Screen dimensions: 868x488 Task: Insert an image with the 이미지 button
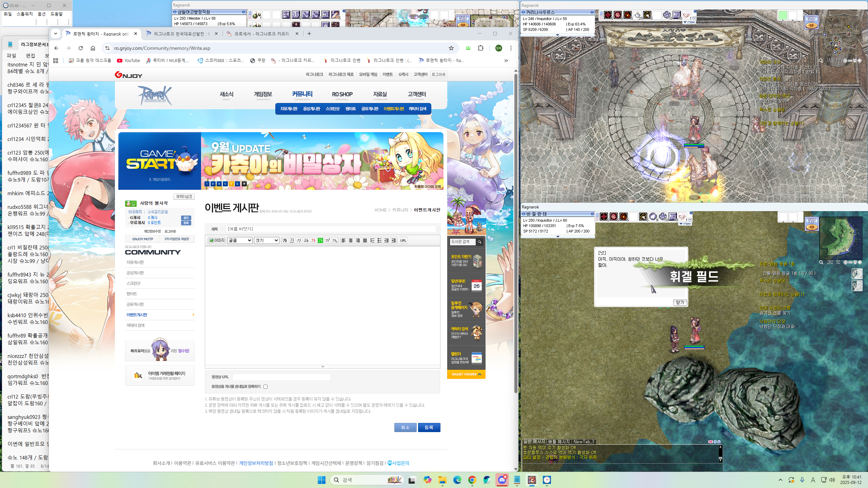(217, 240)
